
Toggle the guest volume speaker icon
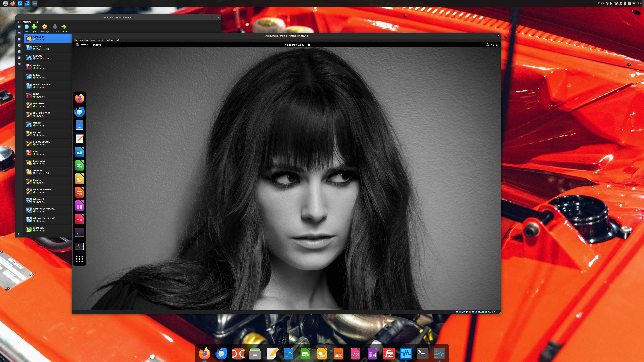point(492,45)
